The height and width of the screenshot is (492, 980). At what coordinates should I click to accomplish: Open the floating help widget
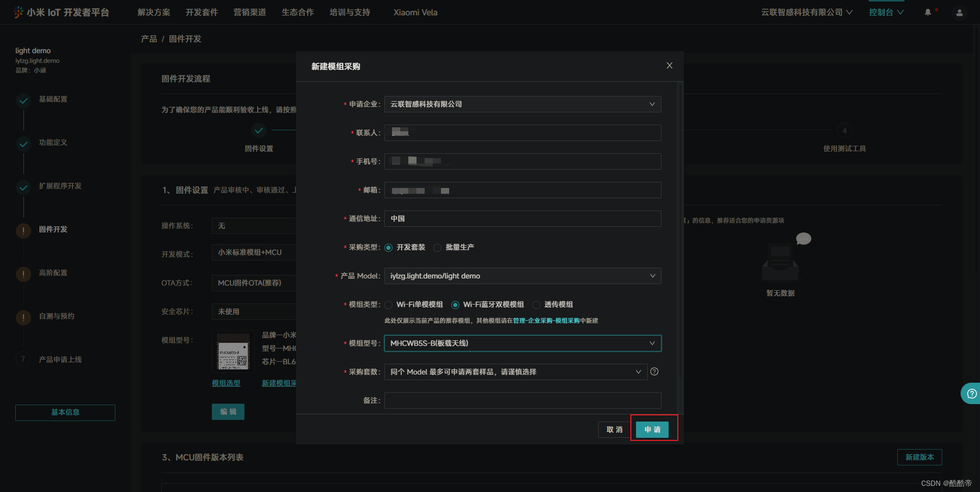971,393
